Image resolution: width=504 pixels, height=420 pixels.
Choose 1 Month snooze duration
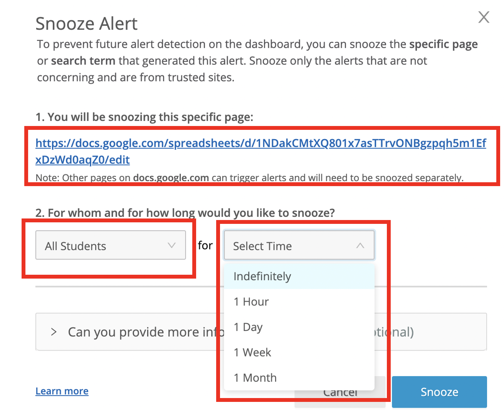point(255,378)
